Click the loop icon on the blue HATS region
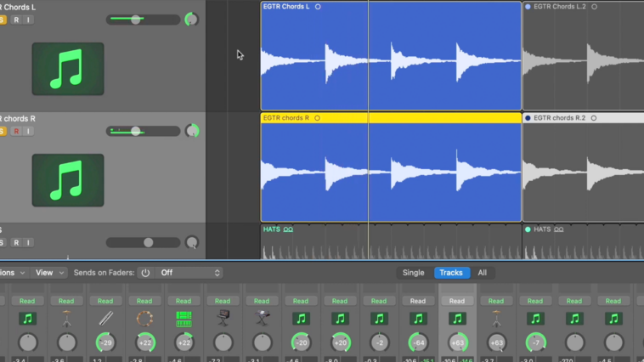644x362 pixels. point(288,229)
